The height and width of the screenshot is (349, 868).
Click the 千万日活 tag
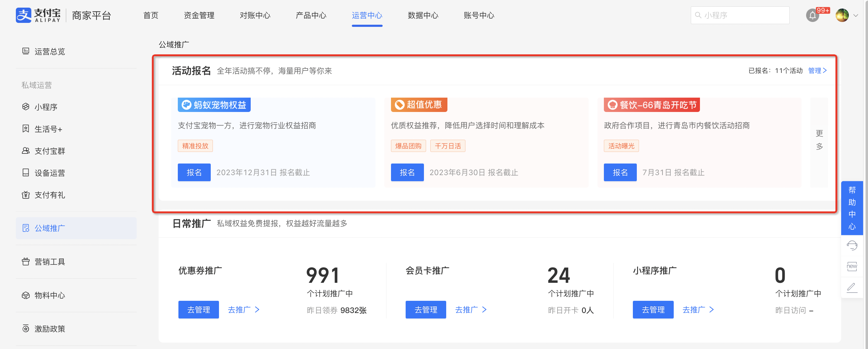tap(447, 146)
